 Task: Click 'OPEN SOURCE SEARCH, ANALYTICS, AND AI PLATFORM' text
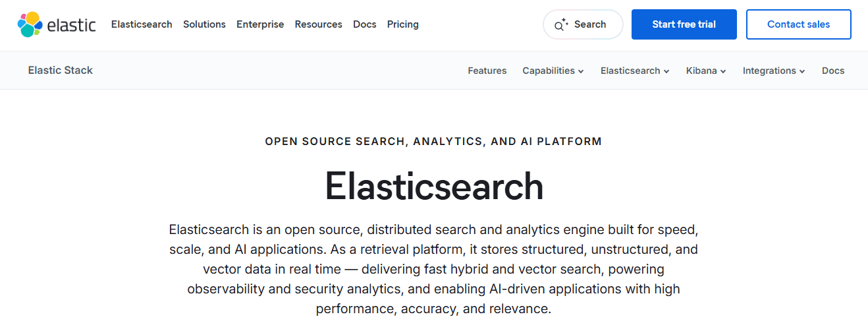(x=433, y=141)
